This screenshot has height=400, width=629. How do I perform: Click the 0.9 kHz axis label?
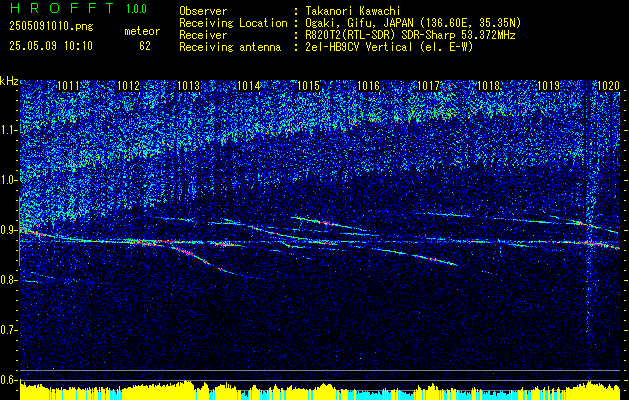pyautogui.click(x=9, y=230)
